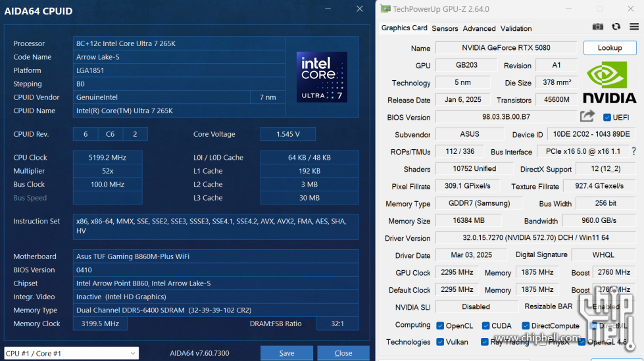Image resolution: width=644 pixels, height=361 pixels.
Task: Click the Driver Version field
Action: pos(535,237)
